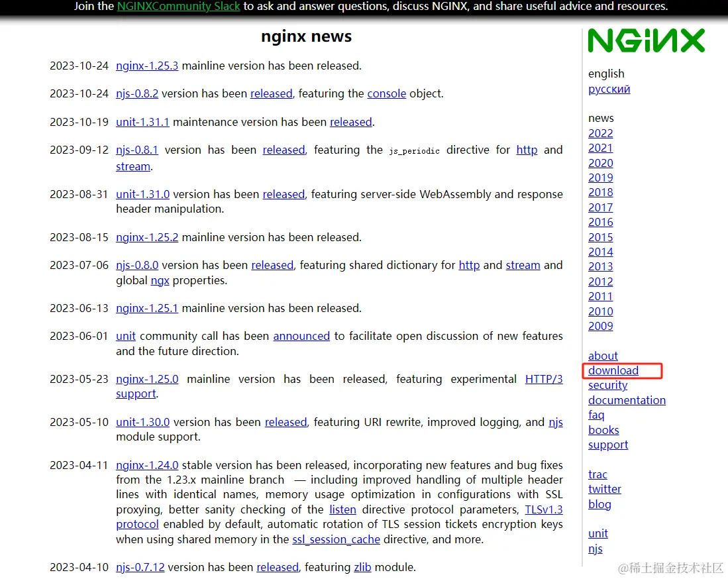Viewport: 728px width, 579px height.
Task: Go to the about page
Action: click(x=603, y=356)
